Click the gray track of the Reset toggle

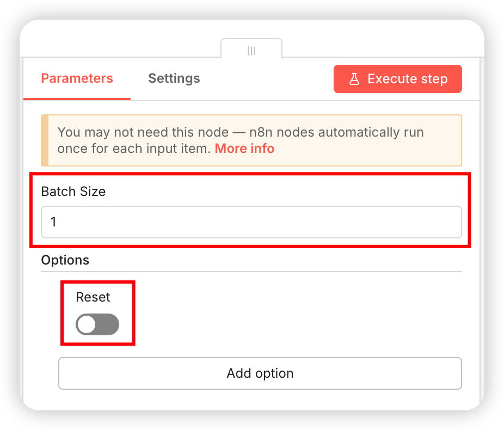tap(108, 324)
